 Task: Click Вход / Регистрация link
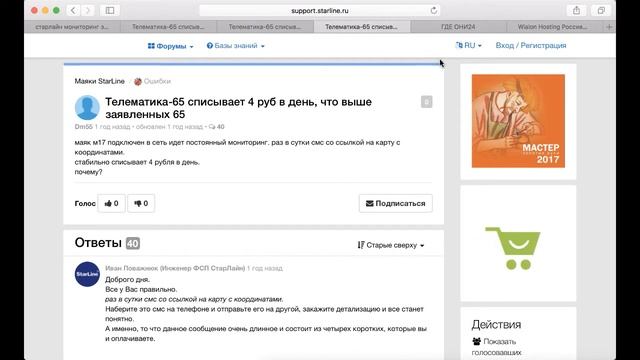531,45
